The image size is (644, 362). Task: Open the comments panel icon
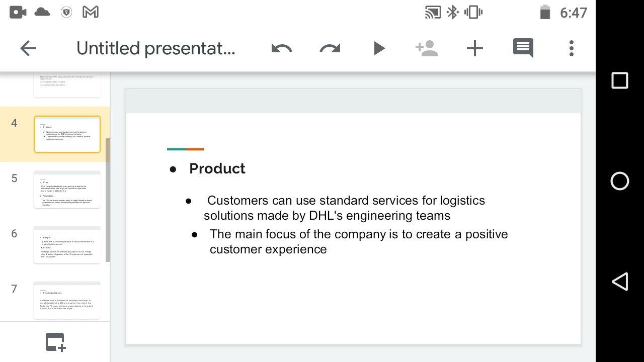[x=523, y=48]
